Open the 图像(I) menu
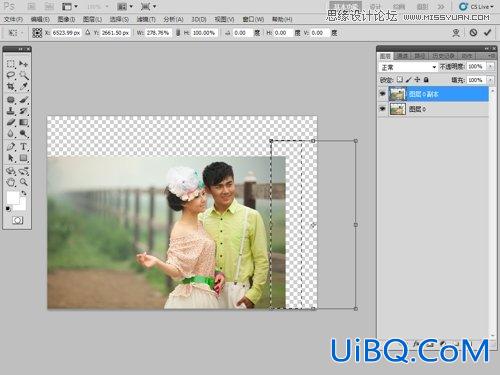500x375 pixels. [66, 19]
